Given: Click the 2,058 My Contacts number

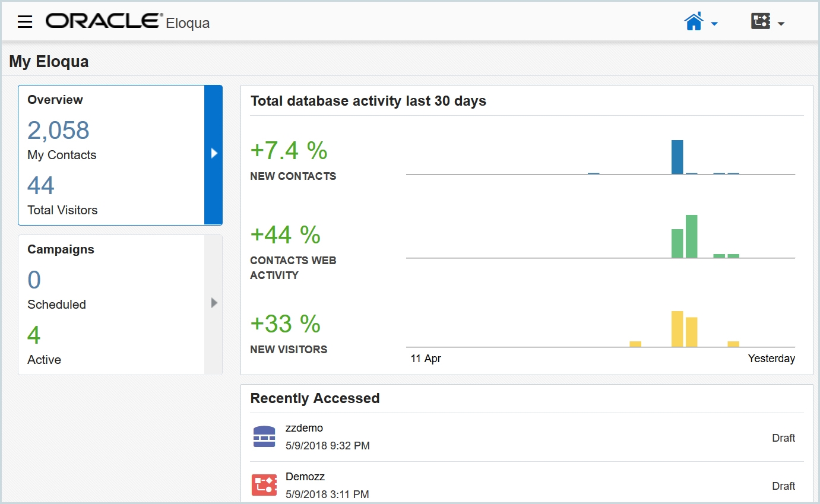Looking at the screenshot, I should [58, 131].
